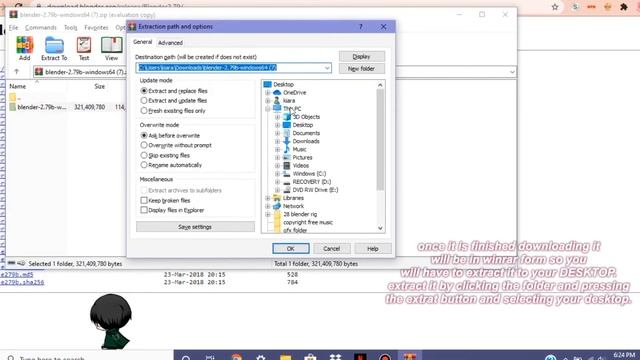Select the OneDrive icon in folder tree
The width and height of the screenshot is (640, 360).
pos(277,93)
